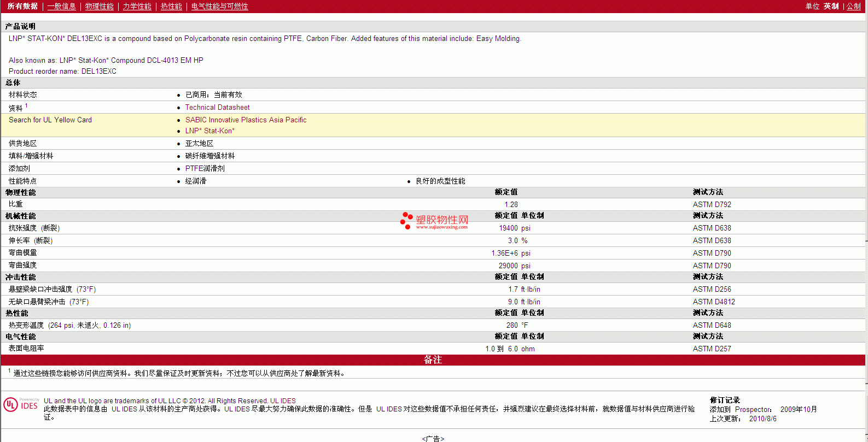
Task: Click ASTM D790 in the 弯曲强度 row
Action: [x=712, y=266]
